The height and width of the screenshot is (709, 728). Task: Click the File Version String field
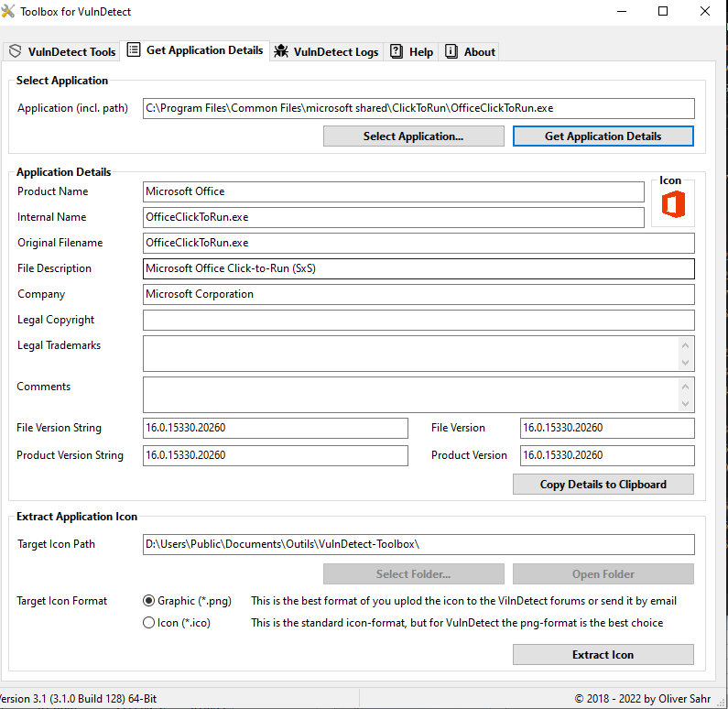(276, 428)
